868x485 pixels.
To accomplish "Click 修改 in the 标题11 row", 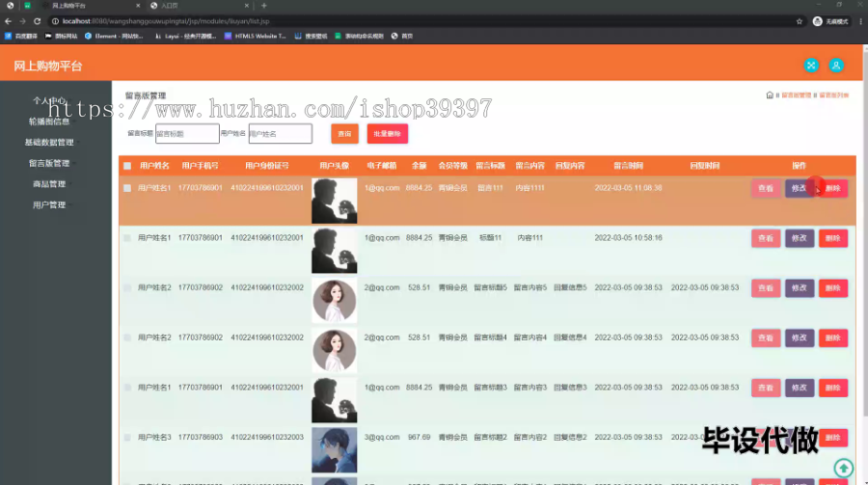I will [x=799, y=238].
